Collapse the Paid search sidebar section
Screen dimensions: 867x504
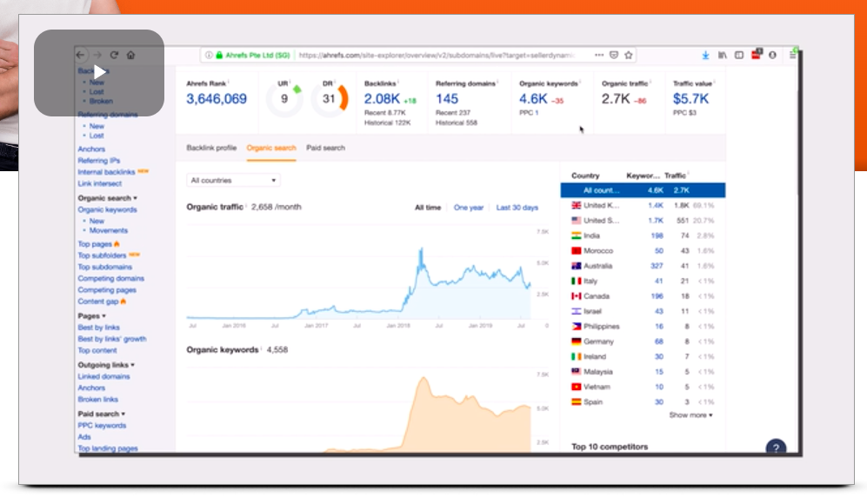(x=101, y=414)
